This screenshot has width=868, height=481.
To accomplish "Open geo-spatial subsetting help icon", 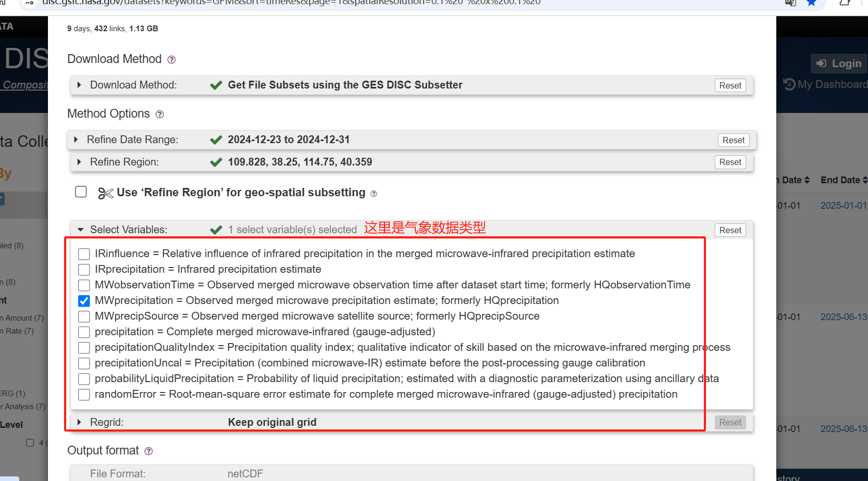I will (374, 194).
